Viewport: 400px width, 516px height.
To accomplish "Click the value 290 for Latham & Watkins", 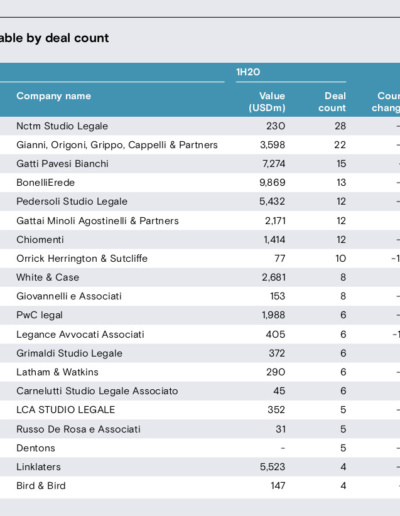I will (276, 372).
